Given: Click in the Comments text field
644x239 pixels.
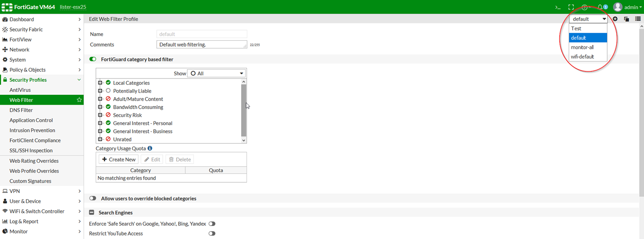Looking at the screenshot, I should 201,45.
